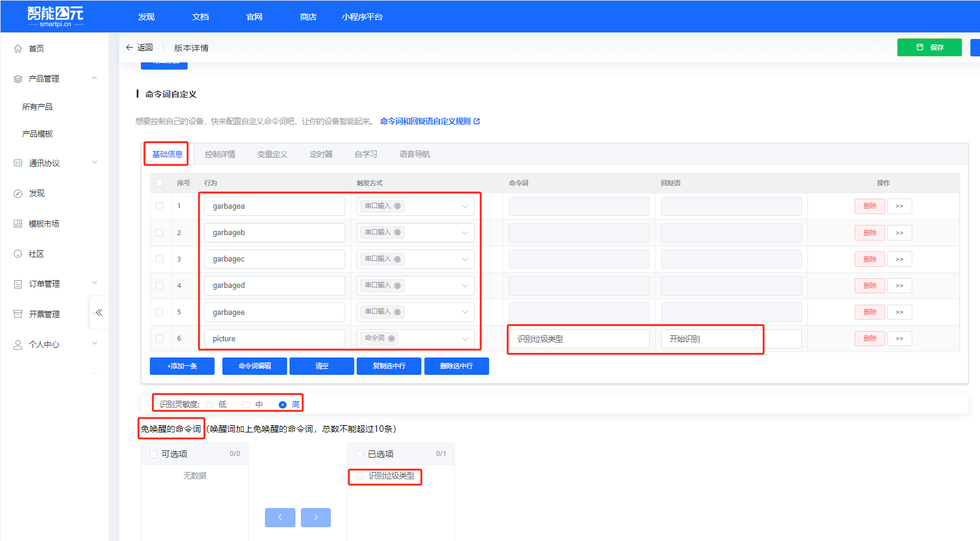
Task: Click the 模板市场 sidebar icon
Action: (x=18, y=224)
